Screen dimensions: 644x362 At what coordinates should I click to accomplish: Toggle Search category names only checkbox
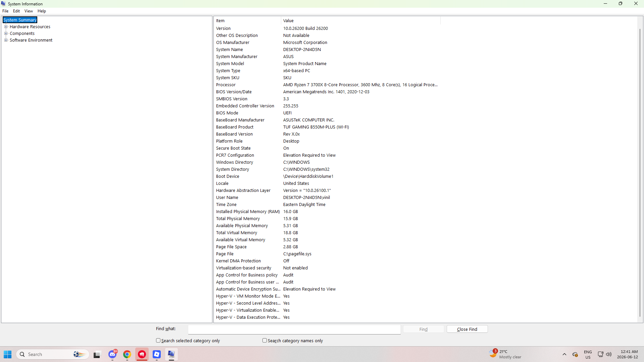point(264,341)
